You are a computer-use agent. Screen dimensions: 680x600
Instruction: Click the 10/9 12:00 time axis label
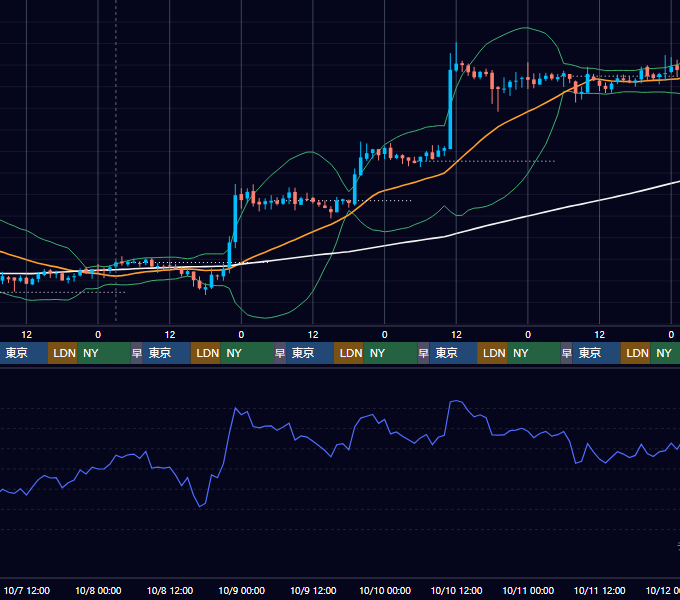[x=313, y=590]
